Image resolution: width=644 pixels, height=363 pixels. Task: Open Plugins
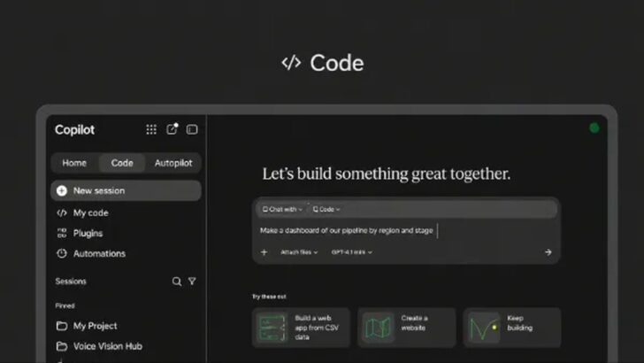pos(88,234)
